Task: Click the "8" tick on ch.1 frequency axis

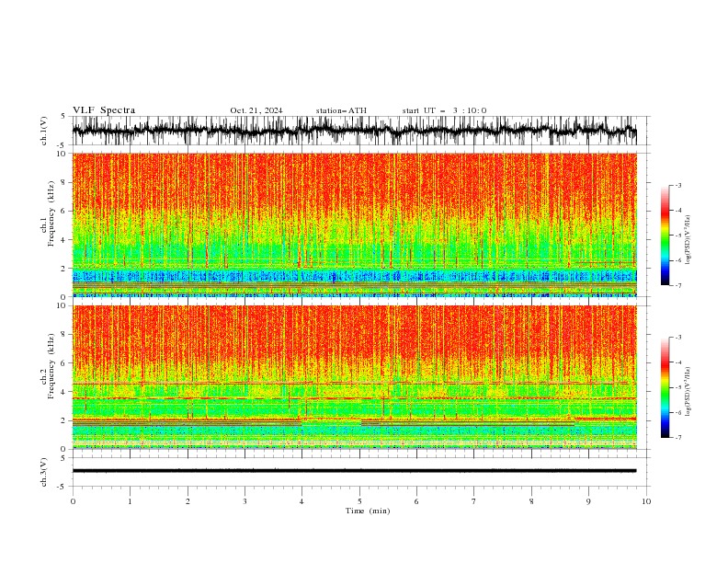Action: [x=63, y=182]
